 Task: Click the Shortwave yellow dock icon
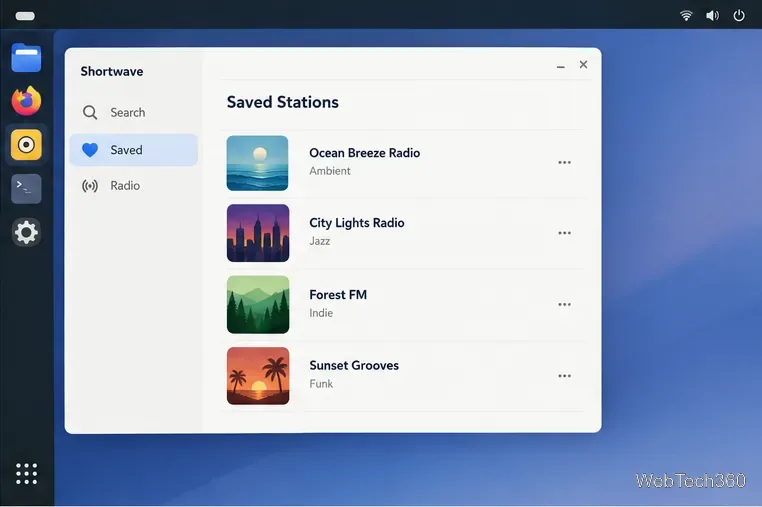(x=26, y=144)
